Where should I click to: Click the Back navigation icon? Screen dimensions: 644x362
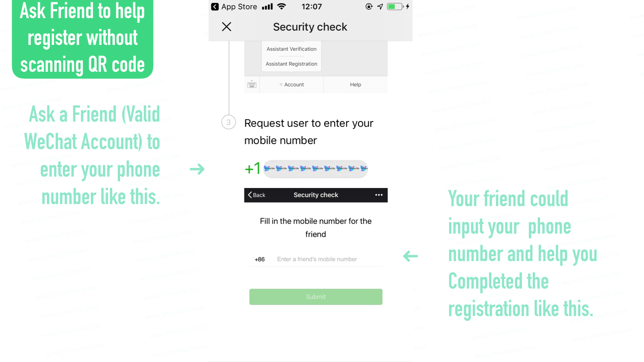click(x=250, y=195)
